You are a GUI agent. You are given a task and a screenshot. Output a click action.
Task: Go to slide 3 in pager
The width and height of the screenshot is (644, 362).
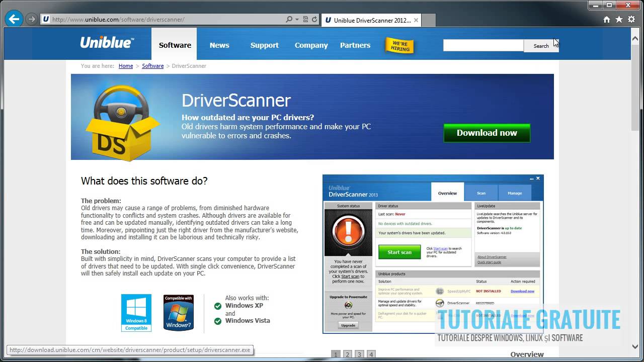pyautogui.click(x=359, y=354)
